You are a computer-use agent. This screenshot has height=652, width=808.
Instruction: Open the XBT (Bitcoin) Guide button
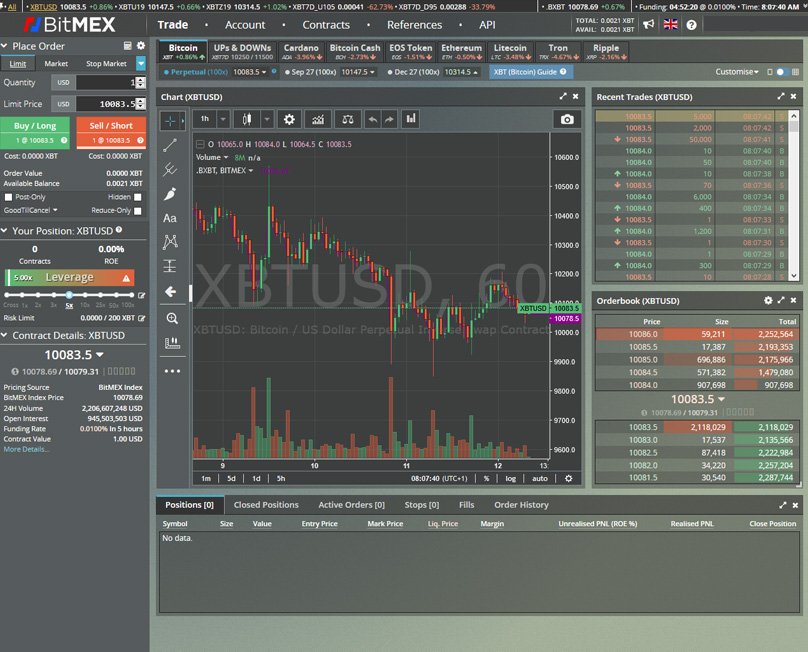click(530, 72)
